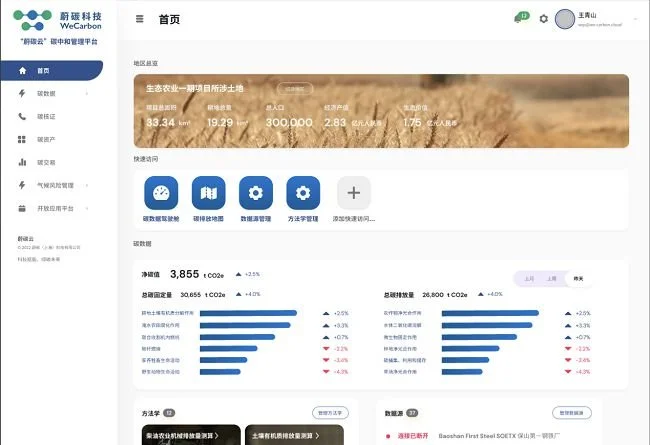This screenshot has width=650, height=445.
Task: Open the notifications bell icon
Action: click(x=521, y=17)
